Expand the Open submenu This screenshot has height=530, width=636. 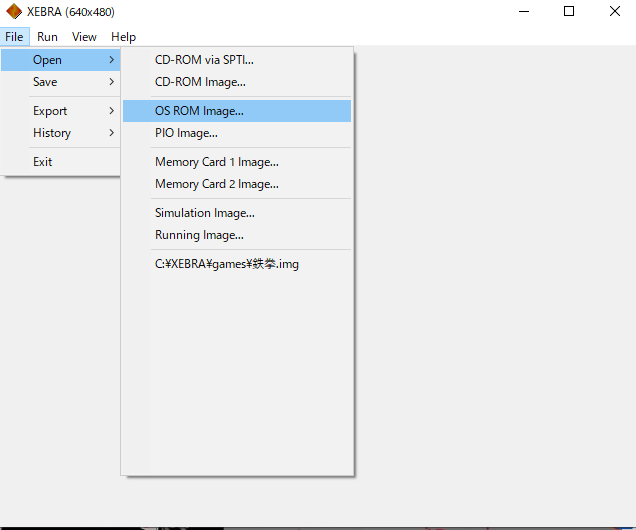point(60,60)
